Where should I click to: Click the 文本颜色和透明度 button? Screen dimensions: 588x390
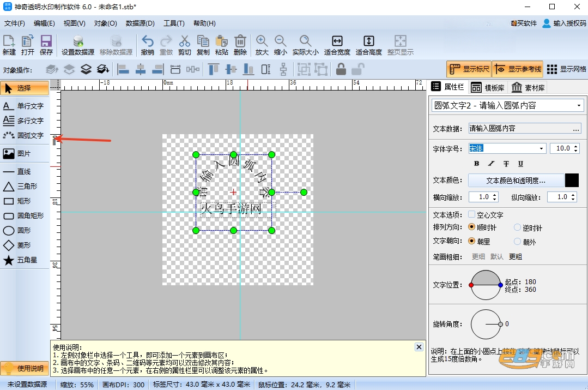coord(516,181)
